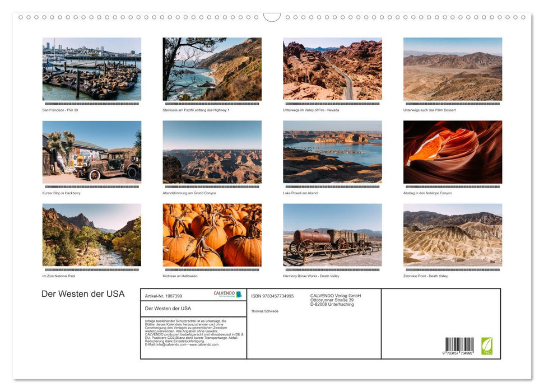
Task: Click the large "Der Westen der USA" heading
Action: [x=83, y=294]
